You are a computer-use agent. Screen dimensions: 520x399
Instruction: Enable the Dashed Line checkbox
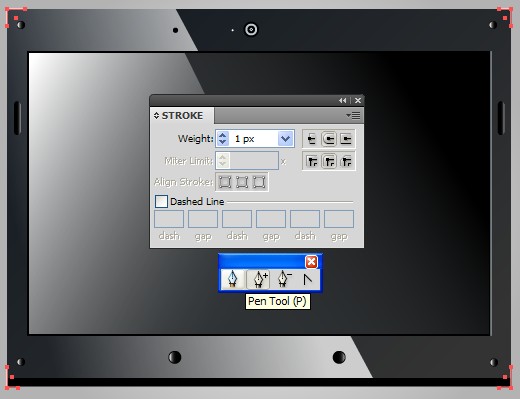[161, 201]
